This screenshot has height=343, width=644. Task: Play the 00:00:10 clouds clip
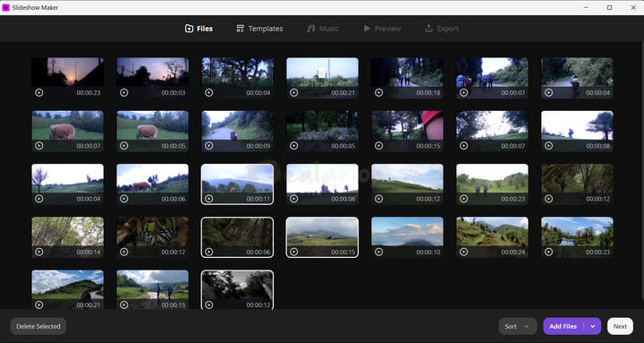click(378, 252)
